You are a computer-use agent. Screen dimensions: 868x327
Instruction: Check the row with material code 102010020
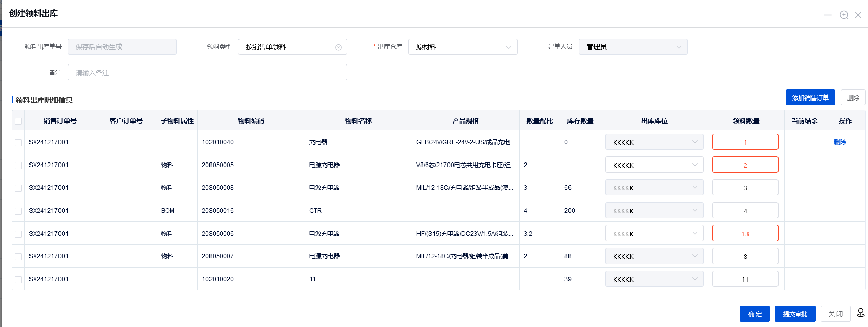[x=18, y=280]
